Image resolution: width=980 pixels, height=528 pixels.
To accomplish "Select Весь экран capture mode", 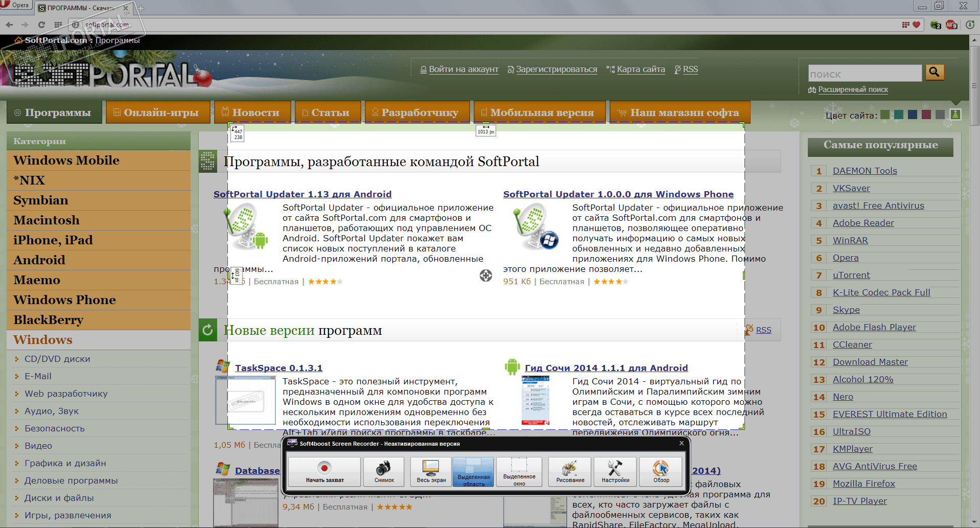I will (x=431, y=471).
